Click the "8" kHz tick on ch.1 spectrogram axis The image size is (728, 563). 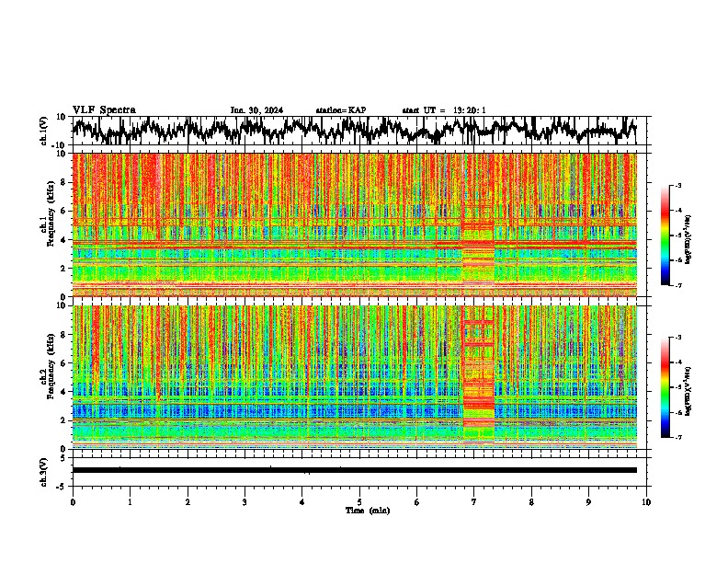[x=63, y=182]
